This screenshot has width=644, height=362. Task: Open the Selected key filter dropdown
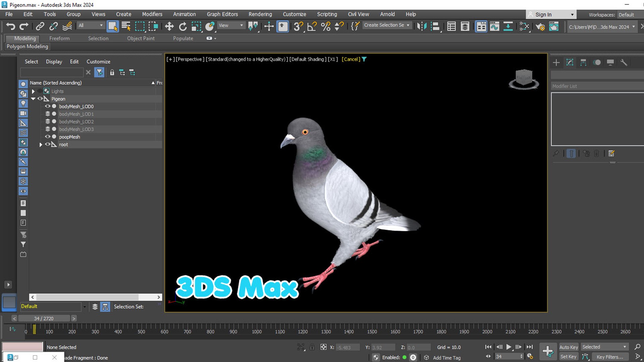(604, 347)
